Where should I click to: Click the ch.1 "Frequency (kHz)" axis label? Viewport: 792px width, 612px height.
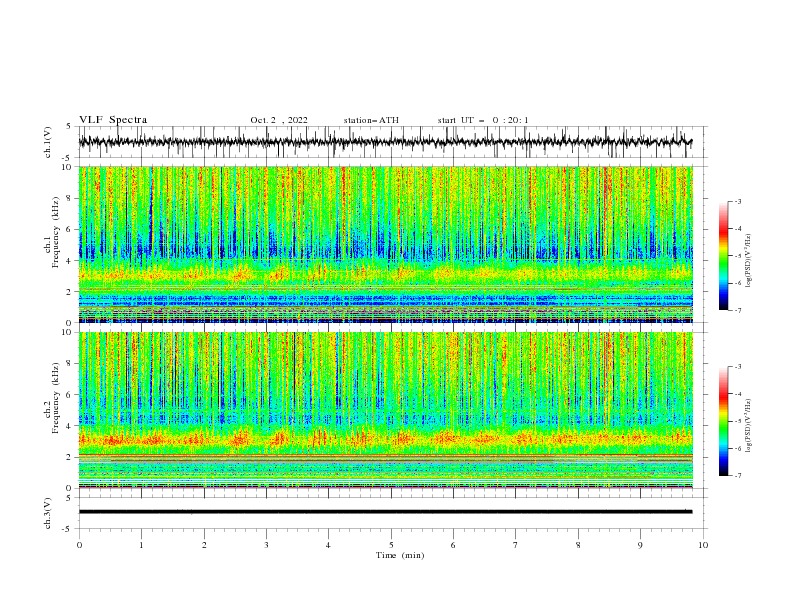click(56, 233)
